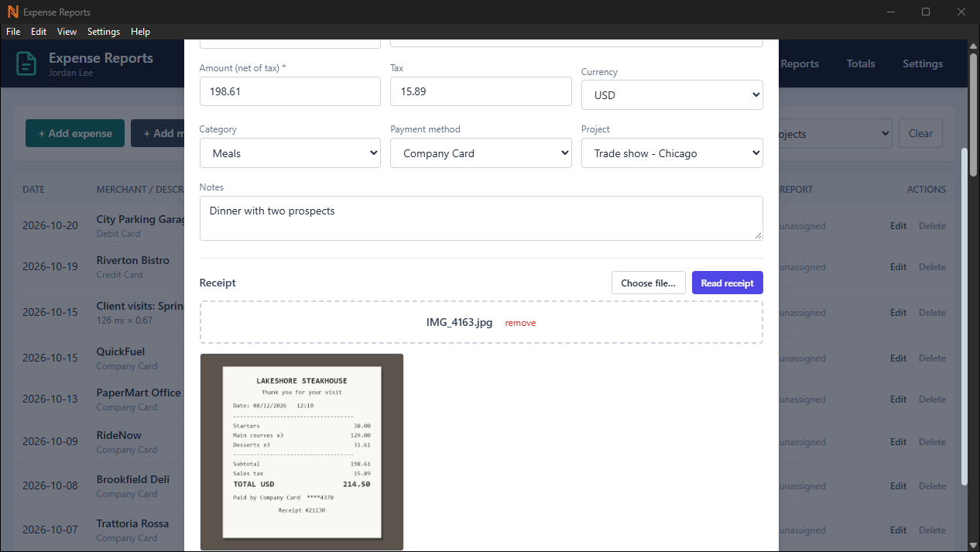Screen dimensions: 980x552
Task: Click the DATE column header
Action: (33, 190)
